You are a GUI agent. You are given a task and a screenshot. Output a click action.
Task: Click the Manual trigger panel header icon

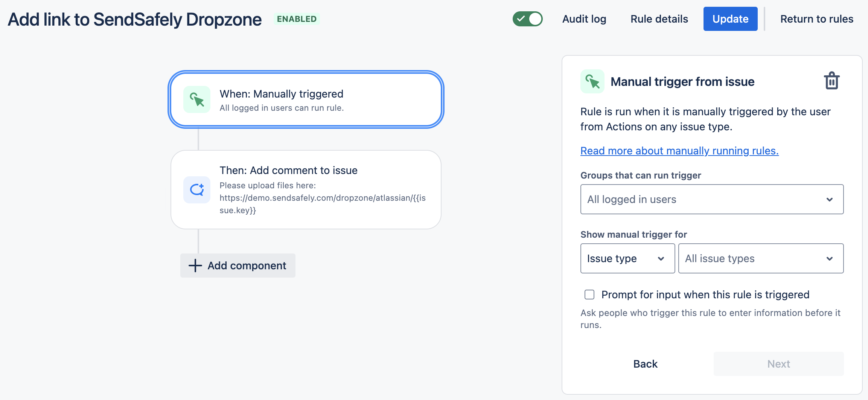[592, 81]
